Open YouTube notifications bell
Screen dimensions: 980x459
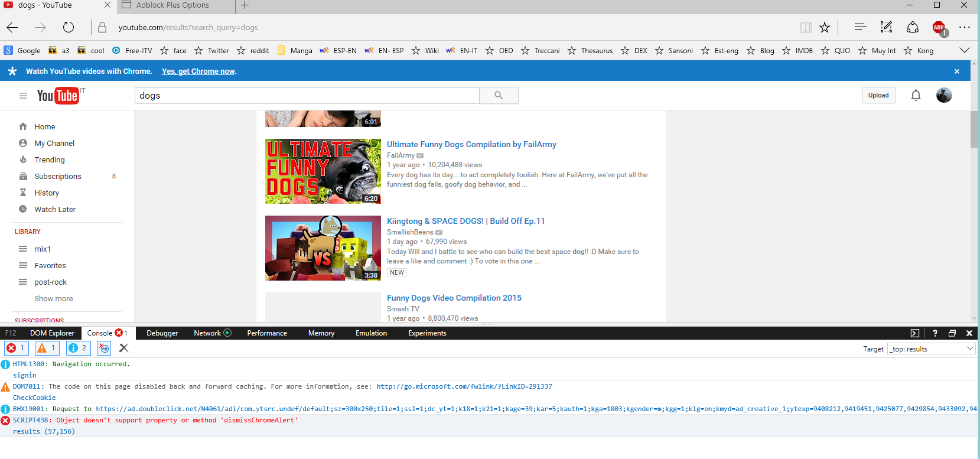916,95
